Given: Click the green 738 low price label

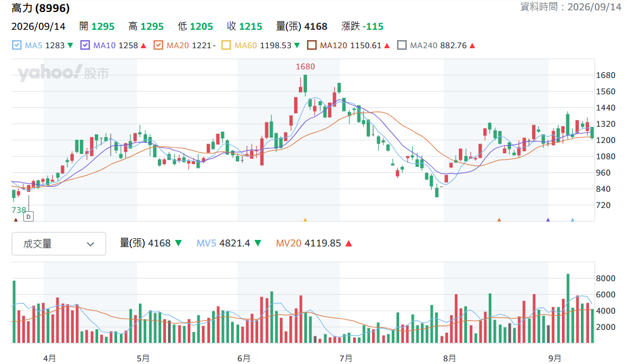Looking at the screenshot, I should coord(19,210).
